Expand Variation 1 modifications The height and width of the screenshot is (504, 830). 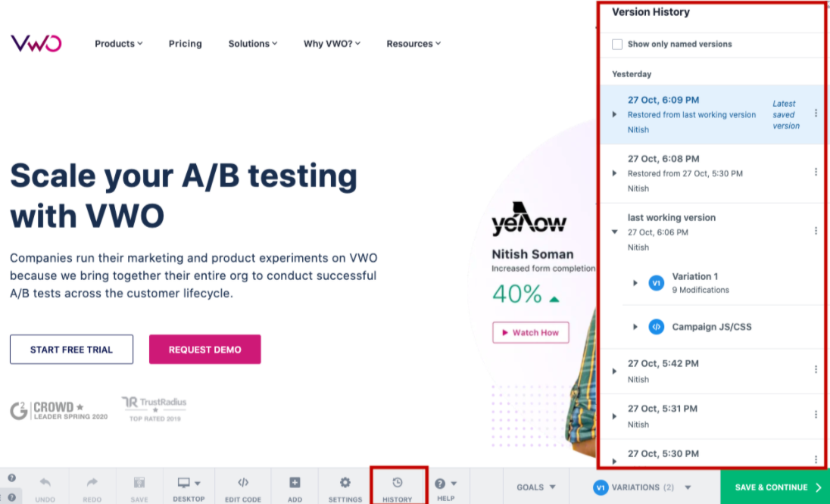pos(635,283)
